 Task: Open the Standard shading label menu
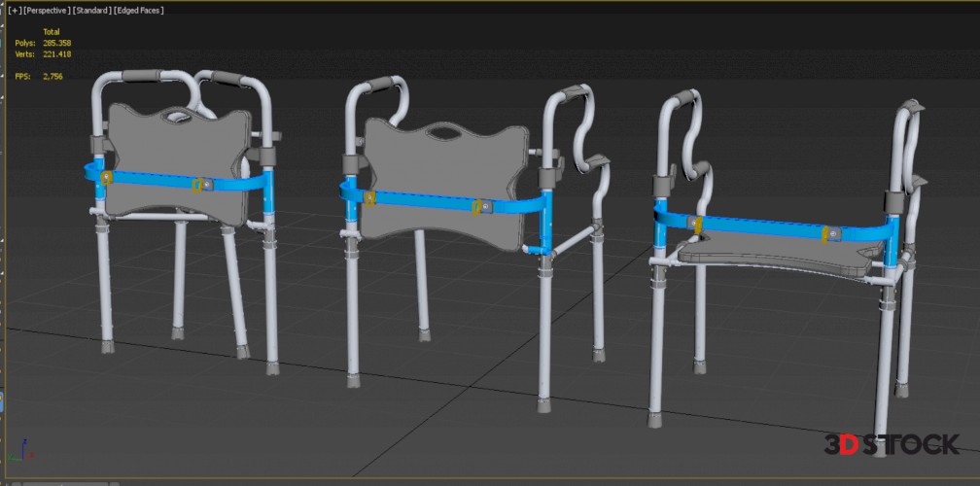(93, 11)
